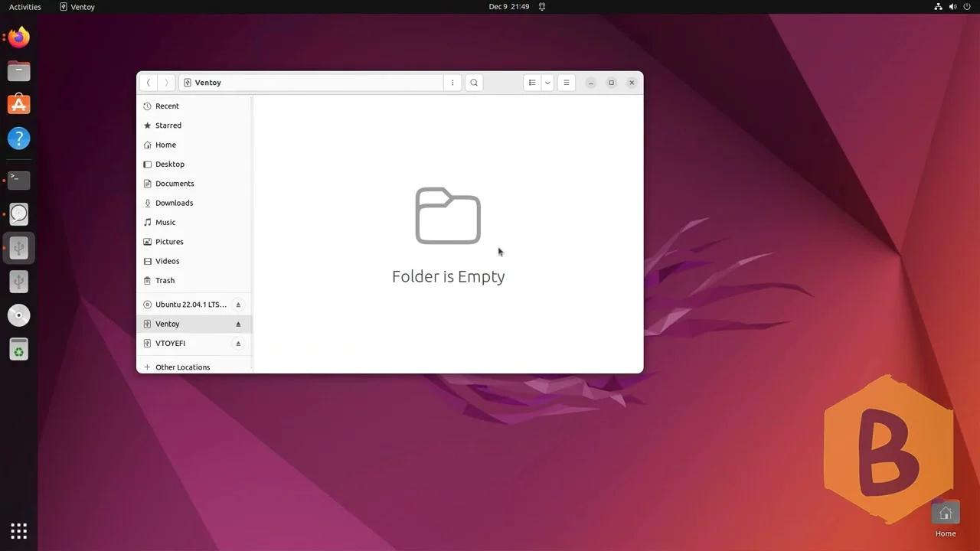
Task: Open Music in the sidebar
Action: coord(194,223)
